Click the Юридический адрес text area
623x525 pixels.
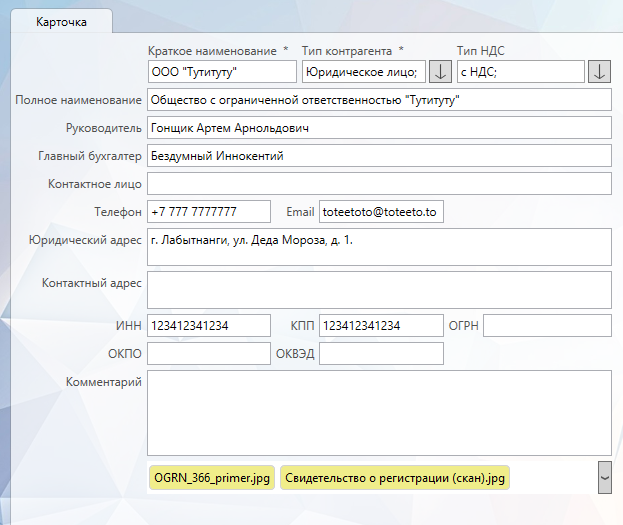pyautogui.click(x=378, y=247)
